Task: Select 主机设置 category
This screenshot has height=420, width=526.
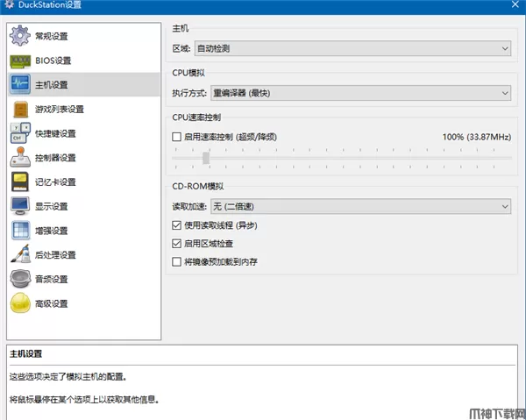Action: click(x=83, y=84)
